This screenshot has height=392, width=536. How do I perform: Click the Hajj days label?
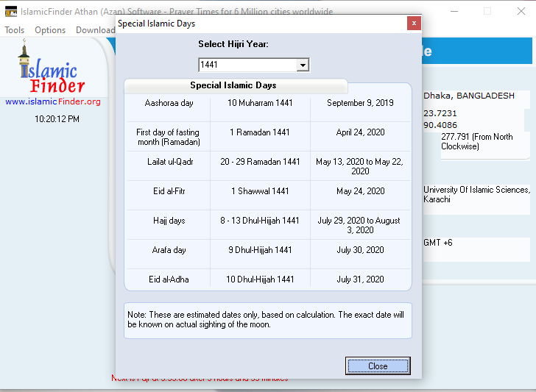click(169, 221)
